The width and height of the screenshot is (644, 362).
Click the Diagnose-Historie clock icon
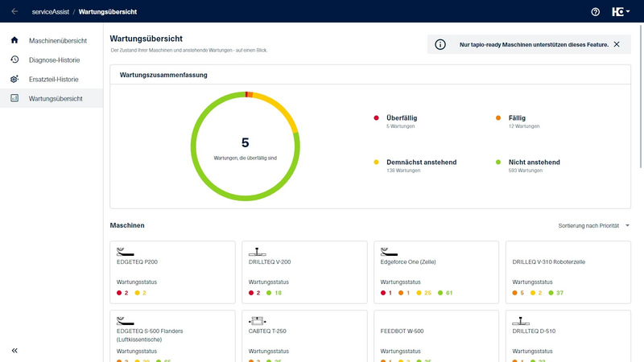(14, 60)
